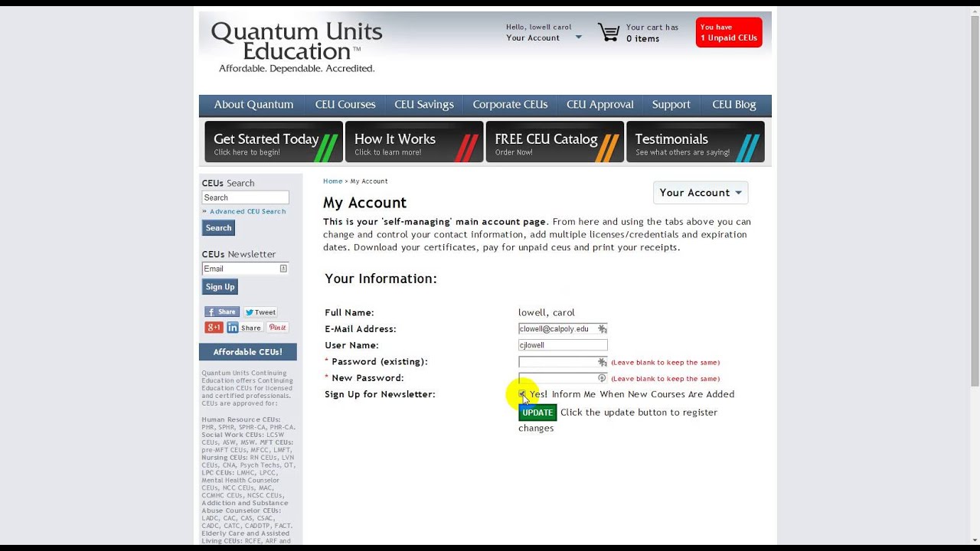Open the CEU Approval menu
Image resolution: width=980 pixels, height=551 pixels.
[x=600, y=105]
